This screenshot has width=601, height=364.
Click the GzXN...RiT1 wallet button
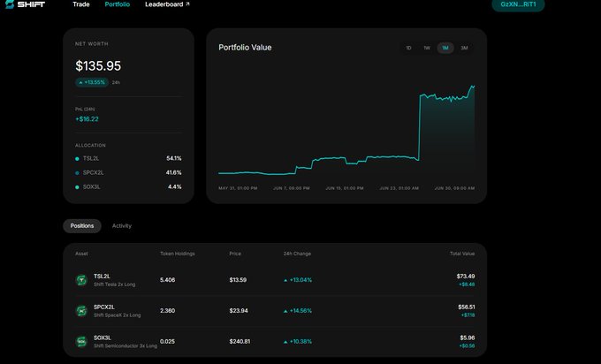518,4
